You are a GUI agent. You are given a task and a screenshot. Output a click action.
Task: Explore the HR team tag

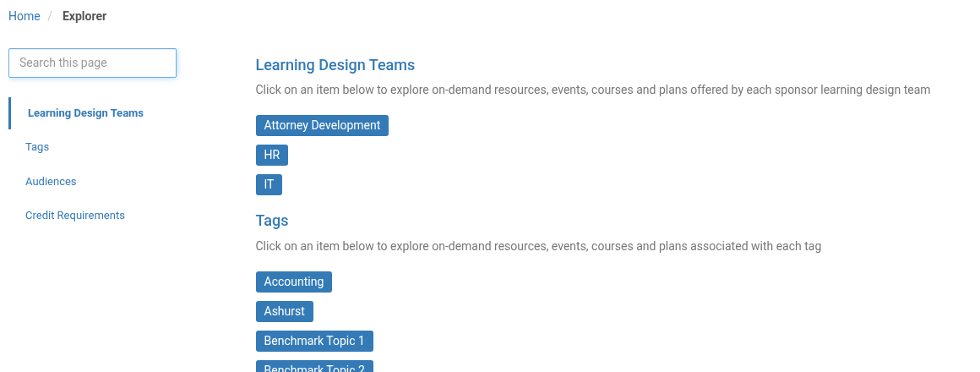[x=272, y=155]
